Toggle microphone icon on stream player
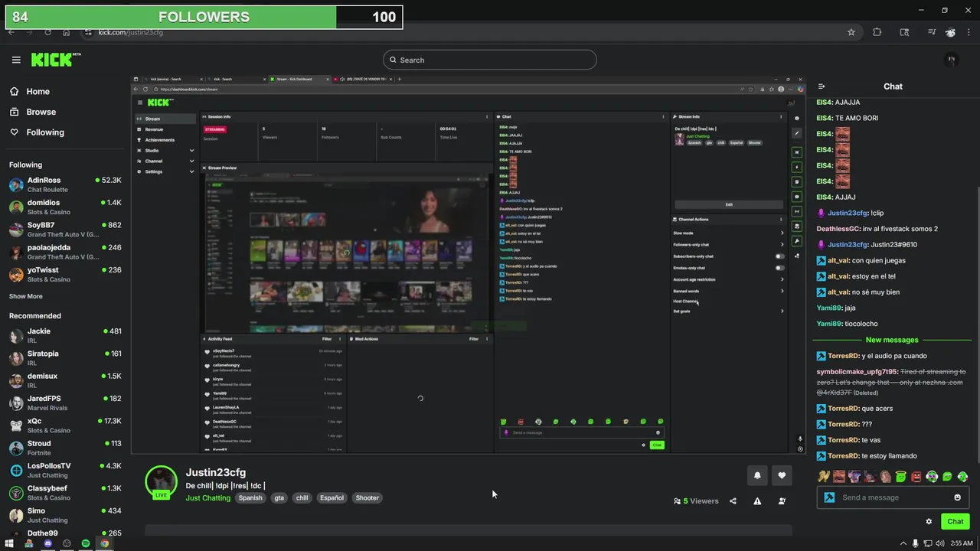Screen dimensions: 980x551 (800, 439)
